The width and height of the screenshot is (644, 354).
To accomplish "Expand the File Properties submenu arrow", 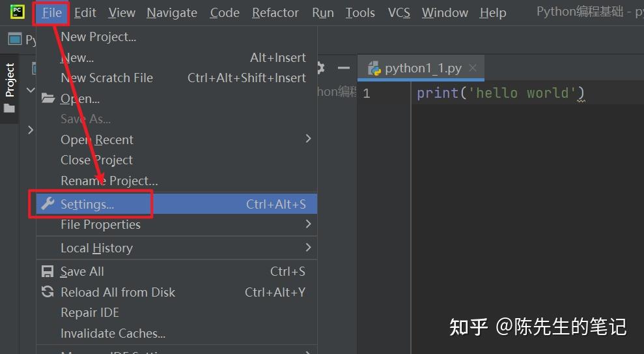I will (x=308, y=224).
